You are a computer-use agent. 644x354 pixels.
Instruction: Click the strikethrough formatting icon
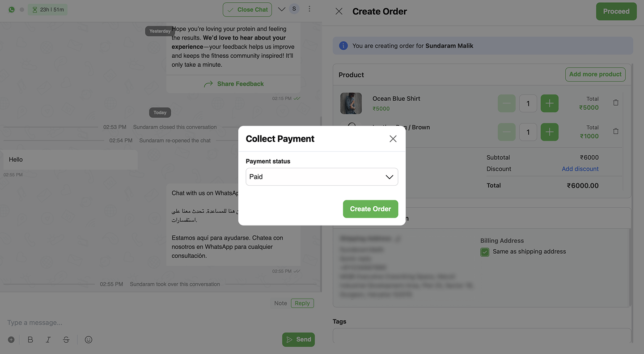[x=66, y=340]
